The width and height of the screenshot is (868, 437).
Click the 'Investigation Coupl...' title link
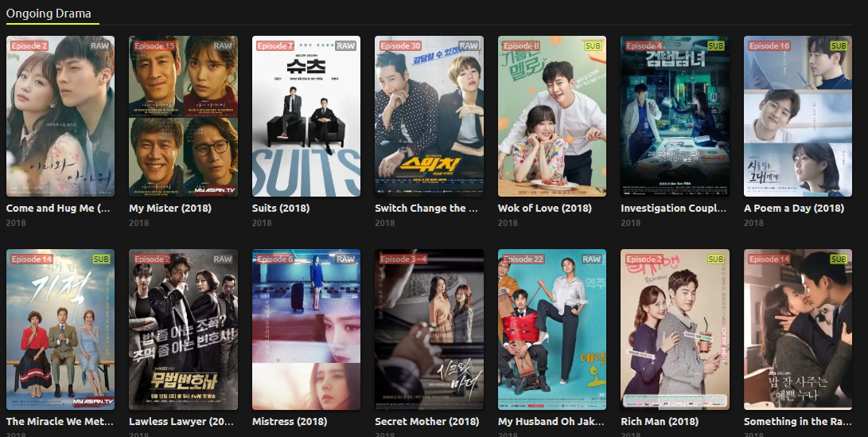(673, 209)
